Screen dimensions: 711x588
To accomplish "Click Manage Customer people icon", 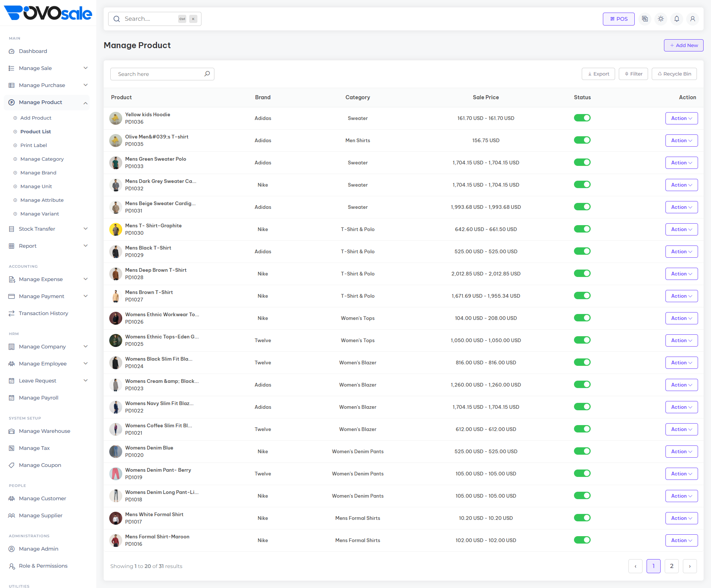I will (x=11, y=499).
